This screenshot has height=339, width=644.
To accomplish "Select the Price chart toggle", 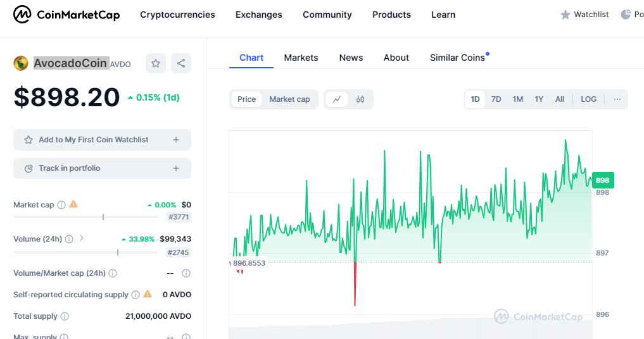I will pos(246,99).
